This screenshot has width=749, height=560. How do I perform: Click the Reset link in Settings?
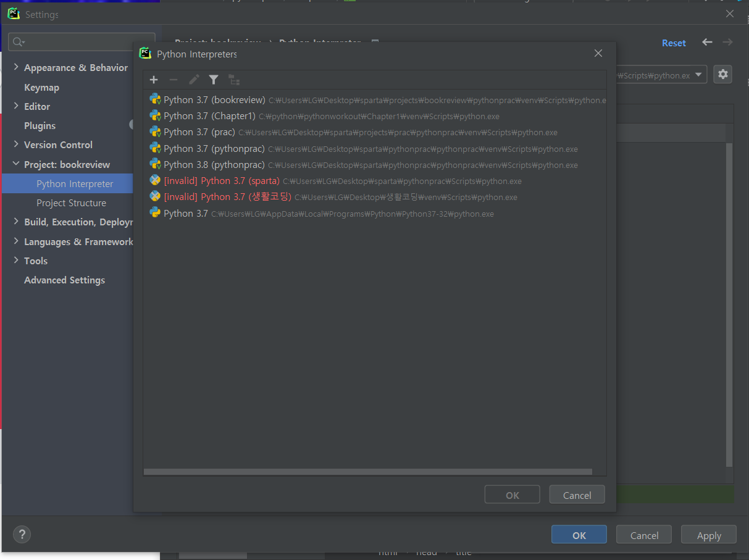pos(674,43)
